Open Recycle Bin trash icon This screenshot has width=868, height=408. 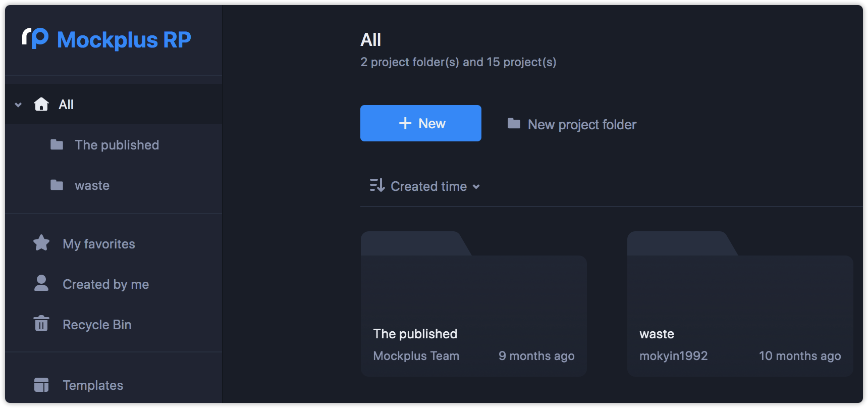41,324
